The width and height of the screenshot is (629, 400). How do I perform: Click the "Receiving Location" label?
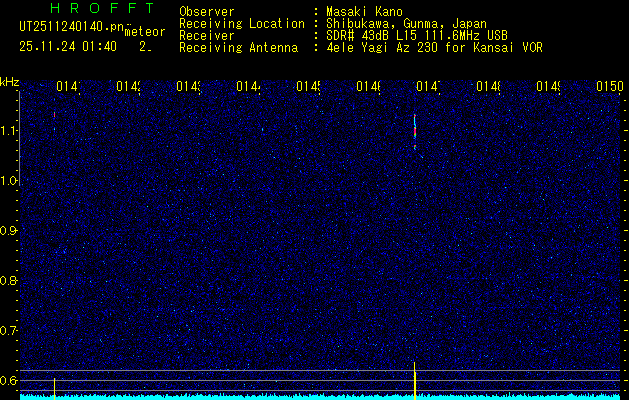(242, 24)
